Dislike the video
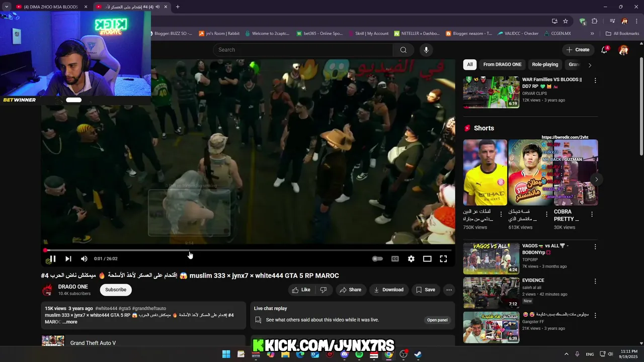Viewport: 644px width, 362px height. pos(324,290)
